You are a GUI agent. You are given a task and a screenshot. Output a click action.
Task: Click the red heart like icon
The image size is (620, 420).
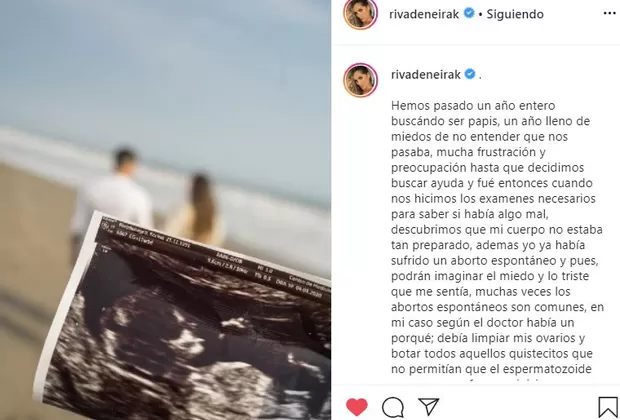click(357, 407)
